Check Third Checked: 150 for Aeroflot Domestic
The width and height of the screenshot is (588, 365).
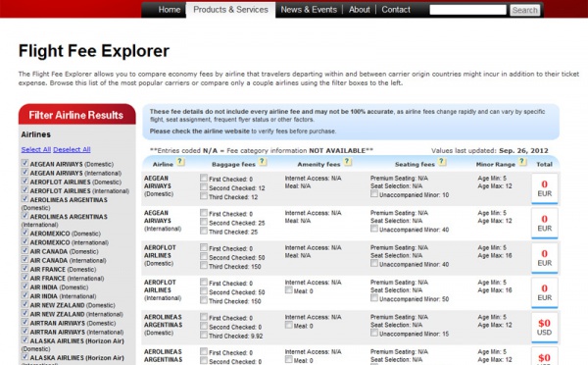(x=204, y=266)
